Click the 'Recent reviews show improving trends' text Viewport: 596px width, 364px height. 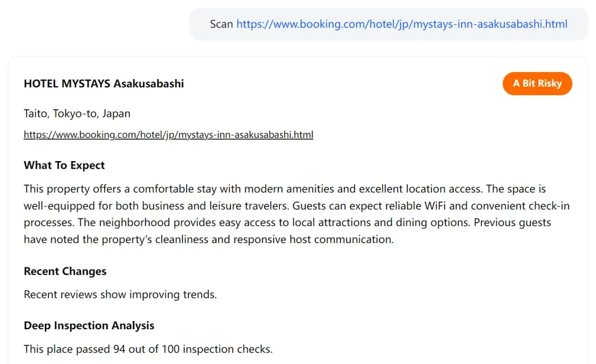[120, 294]
